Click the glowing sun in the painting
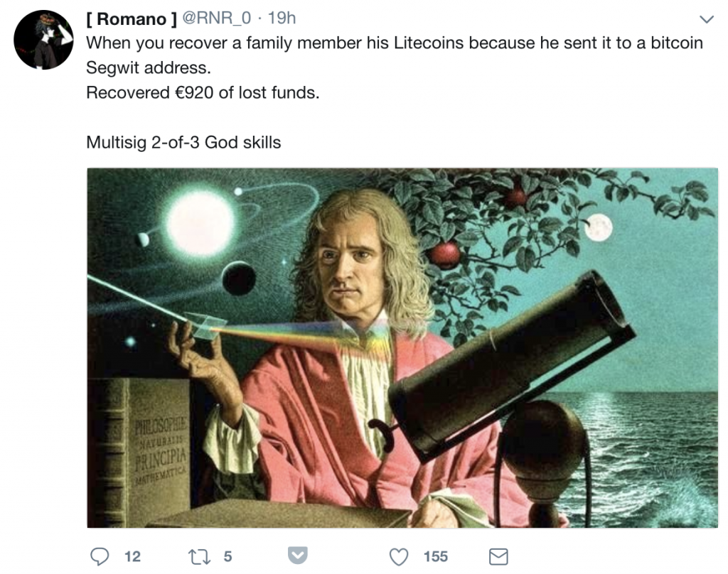 [200, 223]
